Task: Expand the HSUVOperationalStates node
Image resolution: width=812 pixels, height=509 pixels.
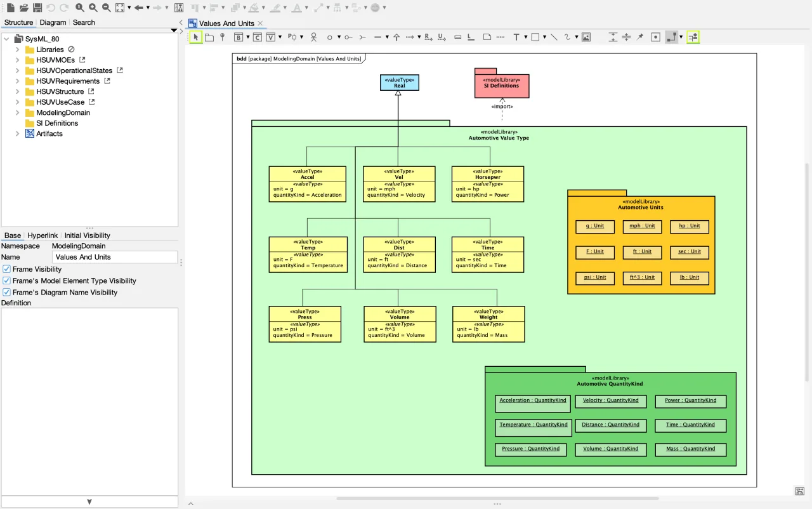Action: (x=17, y=70)
